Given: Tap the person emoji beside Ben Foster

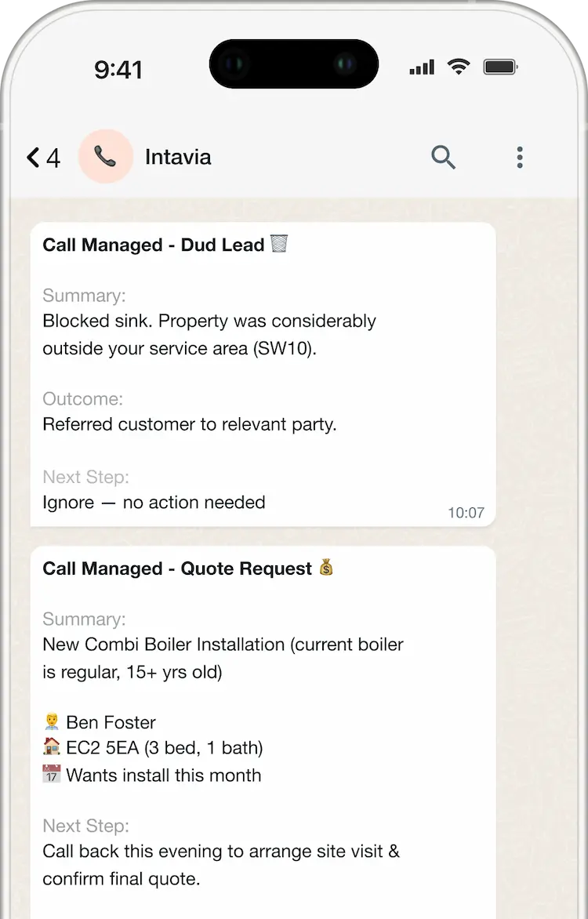Looking at the screenshot, I should pos(52,721).
